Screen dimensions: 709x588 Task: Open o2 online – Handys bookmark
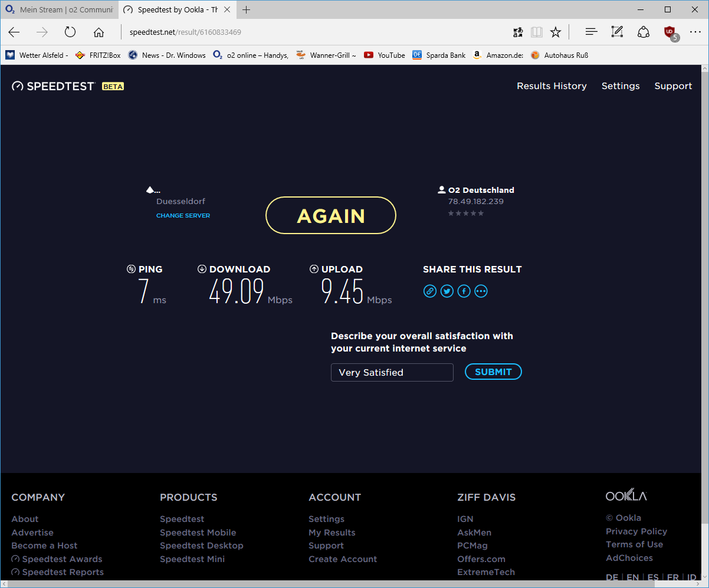251,55
